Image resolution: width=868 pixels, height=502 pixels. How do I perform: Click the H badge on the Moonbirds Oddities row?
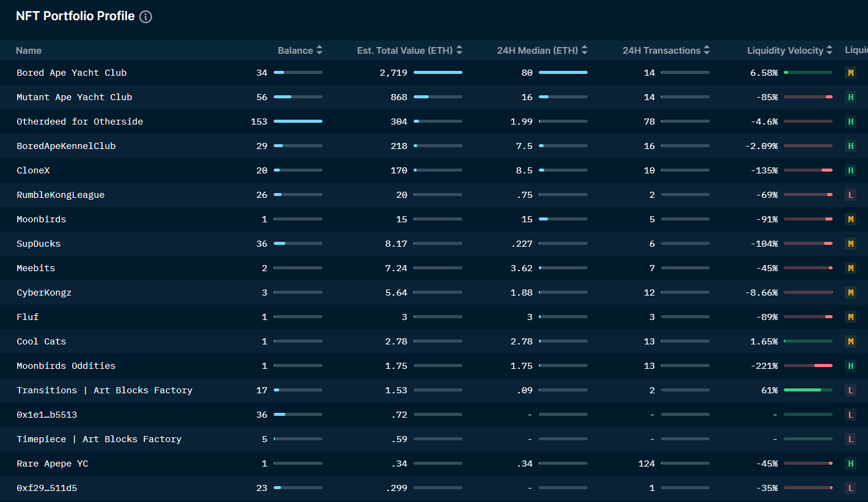coord(850,366)
